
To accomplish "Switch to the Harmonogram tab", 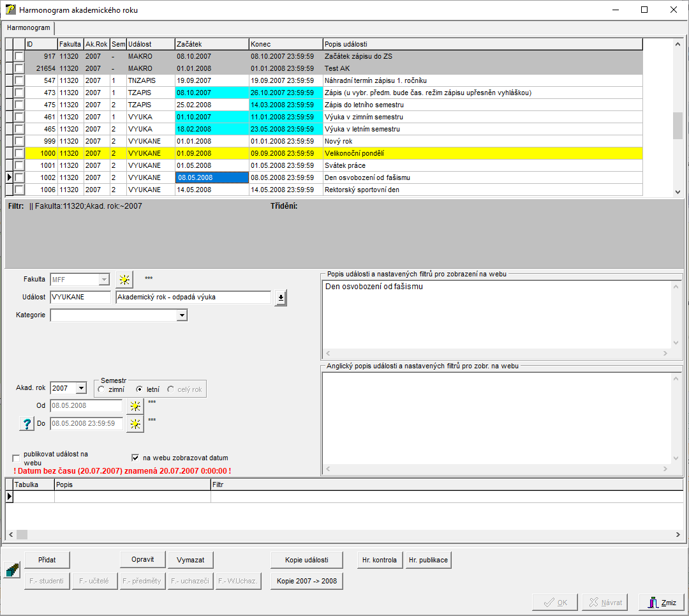I will (x=29, y=28).
